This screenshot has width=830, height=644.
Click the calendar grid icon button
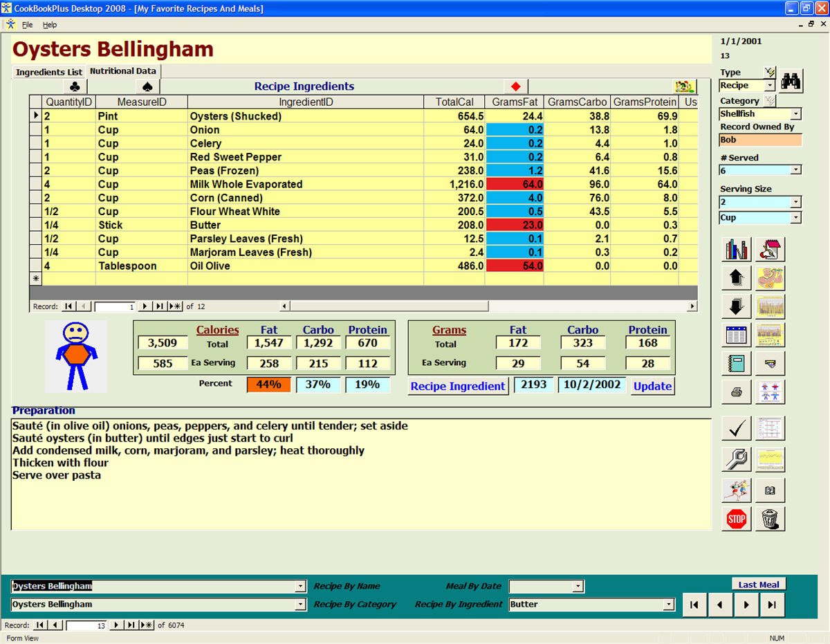click(736, 335)
